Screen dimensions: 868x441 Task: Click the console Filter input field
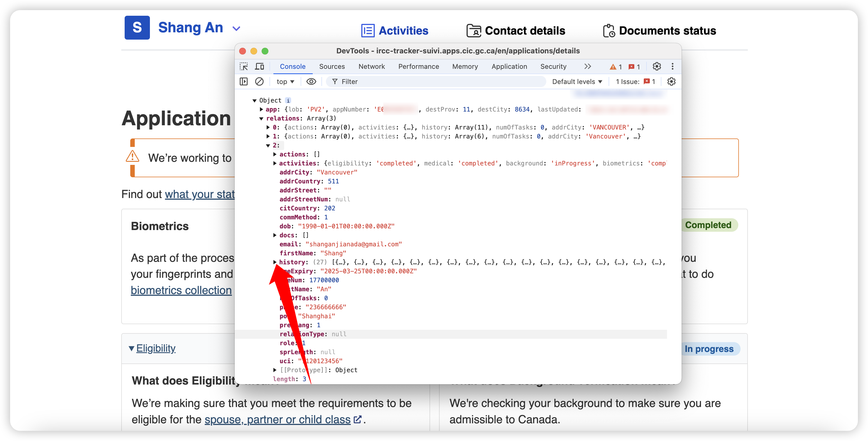point(436,81)
